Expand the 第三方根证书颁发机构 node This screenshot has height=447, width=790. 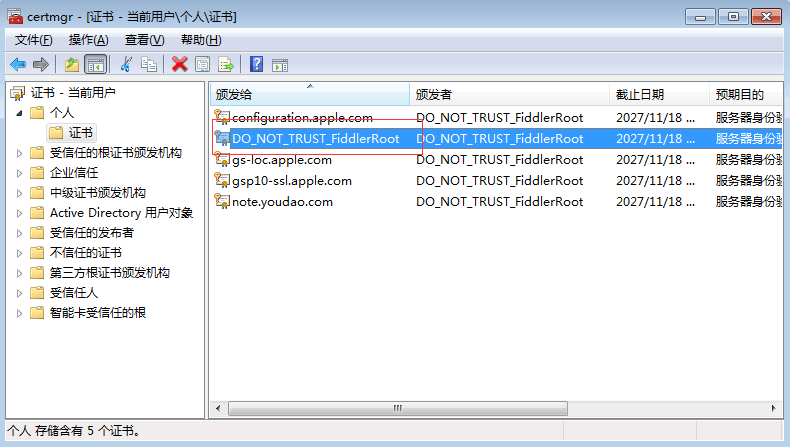19,273
